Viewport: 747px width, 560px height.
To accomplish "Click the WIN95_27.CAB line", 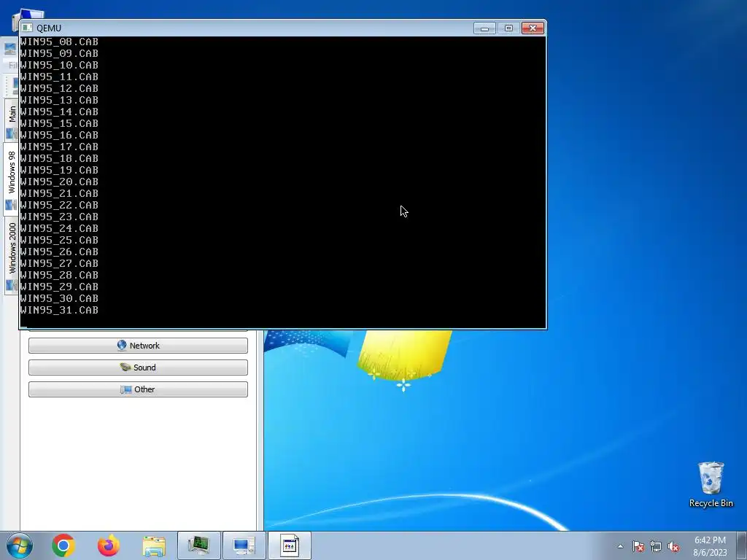I will (x=59, y=263).
